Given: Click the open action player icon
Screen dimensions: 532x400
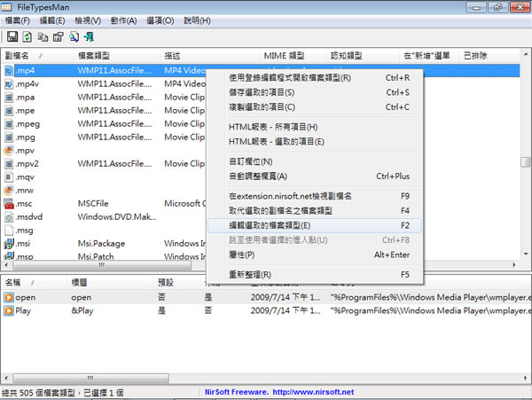Looking at the screenshot, I should [x=9, y=297].
